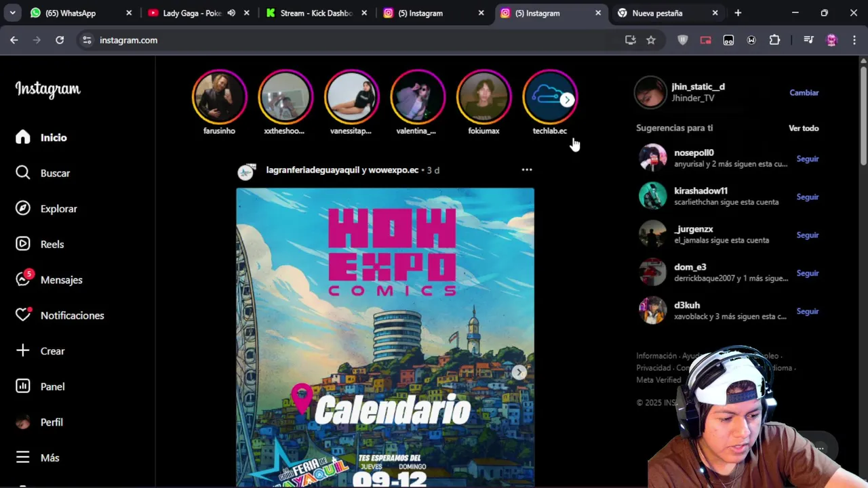The width and height of the screenshot is (868, 488).
Task: Click the Crear plus icon
Action: (23, 350)
